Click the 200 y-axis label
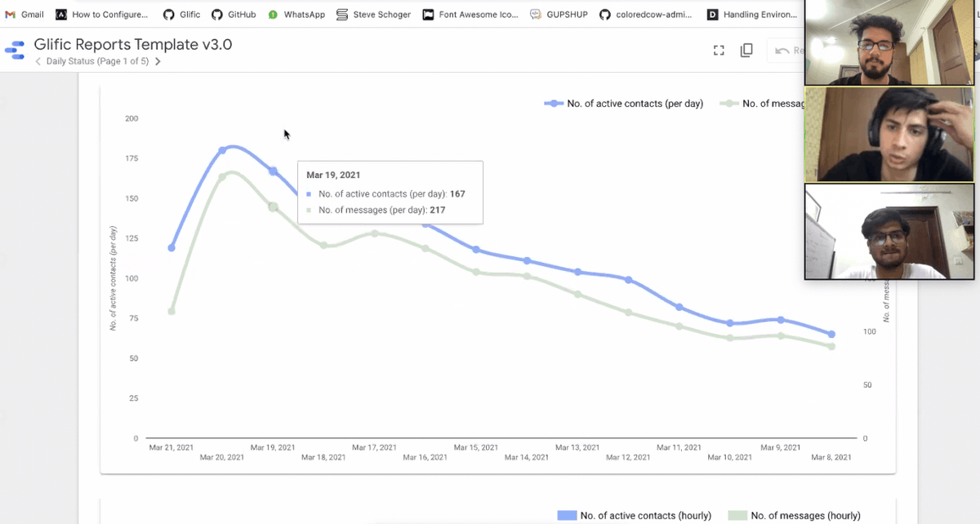 [x=131, y=118]
